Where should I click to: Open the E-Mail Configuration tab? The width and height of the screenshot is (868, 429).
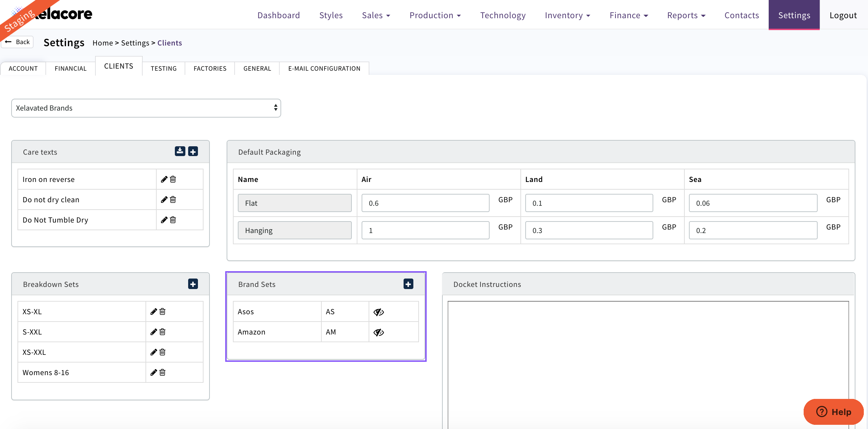(x=324, y=69)
